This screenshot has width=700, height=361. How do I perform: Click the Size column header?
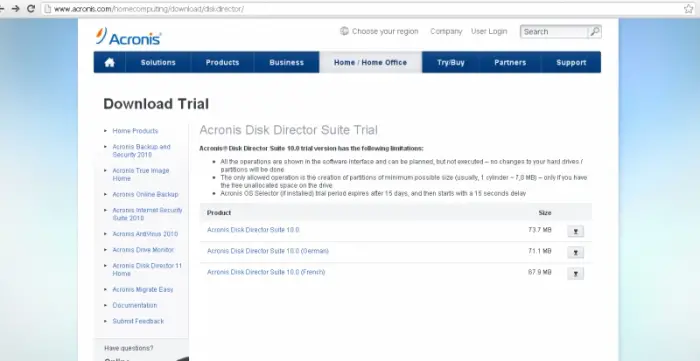pos(545,213)
